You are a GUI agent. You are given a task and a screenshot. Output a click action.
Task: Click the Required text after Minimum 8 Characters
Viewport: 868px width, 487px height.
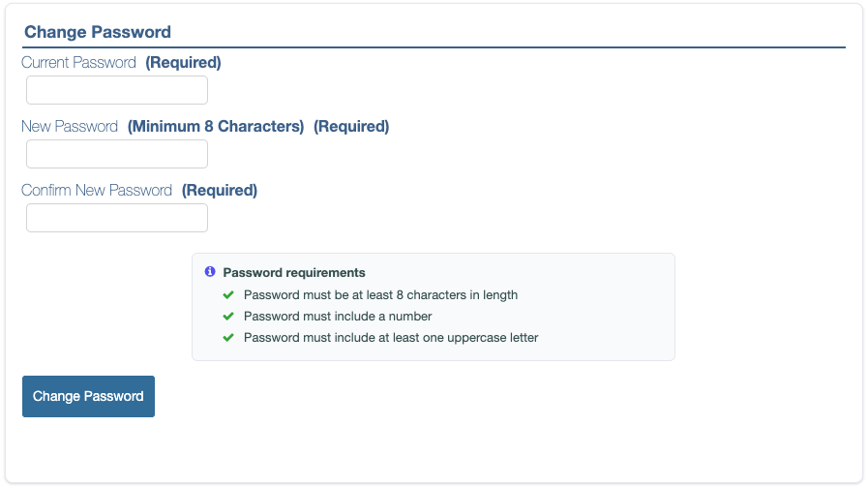(351, 127)
